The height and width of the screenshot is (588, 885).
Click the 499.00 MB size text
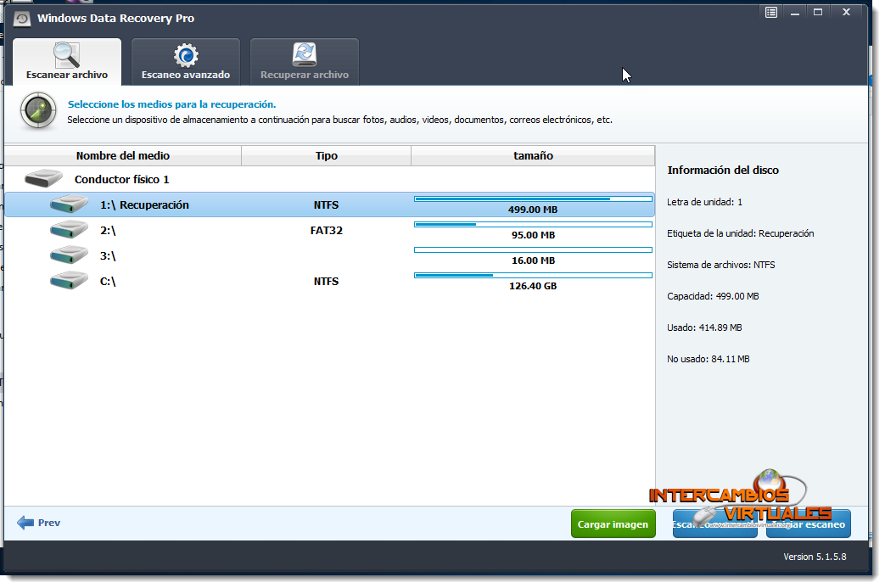point(533,210)
